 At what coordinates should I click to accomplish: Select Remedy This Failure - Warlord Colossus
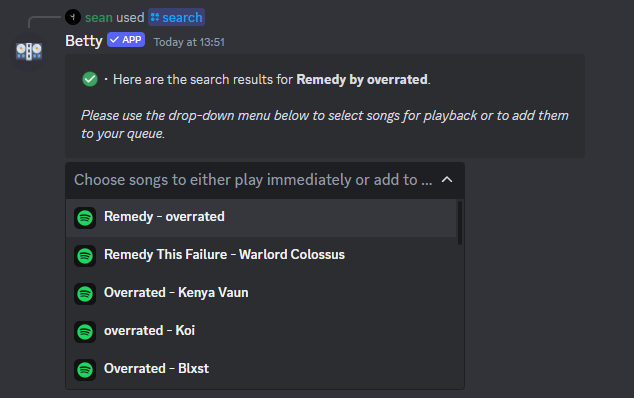(x=261, y=256)
